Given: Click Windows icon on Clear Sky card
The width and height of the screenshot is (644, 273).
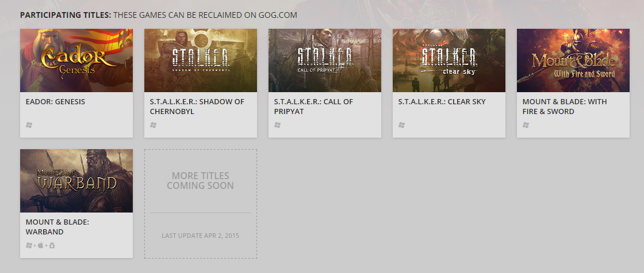Looking at the screenshot, I should coord(401,124).
